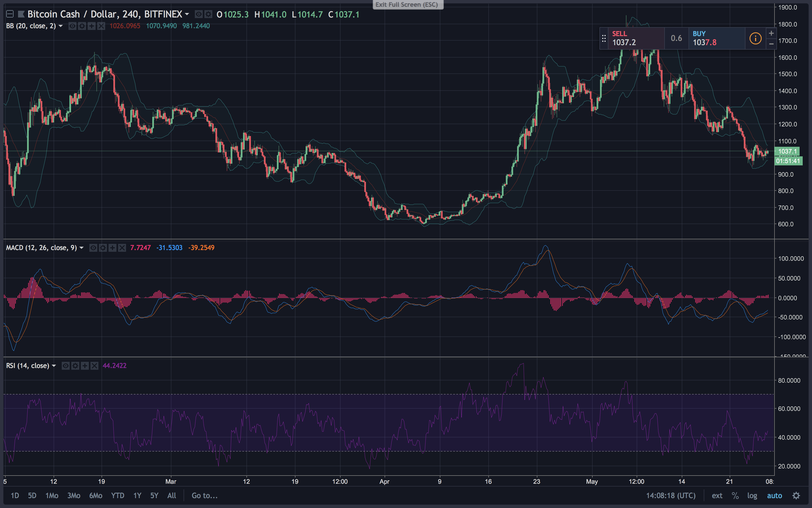The width and height of the screenshot is (812, 508).
Task: Select 5D time range
Action: (x=32, y=496)
